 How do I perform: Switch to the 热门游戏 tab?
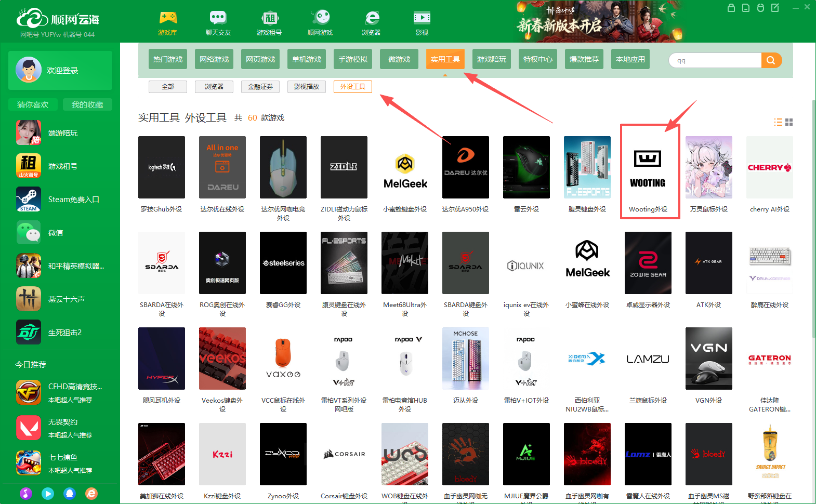click(x=168, y=59)
